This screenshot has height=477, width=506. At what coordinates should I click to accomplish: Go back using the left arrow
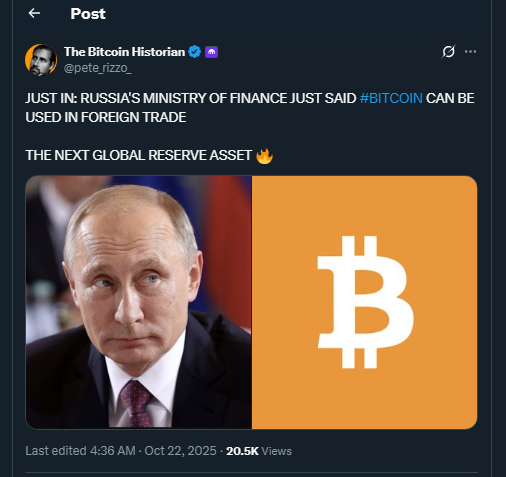pos(34,13)
